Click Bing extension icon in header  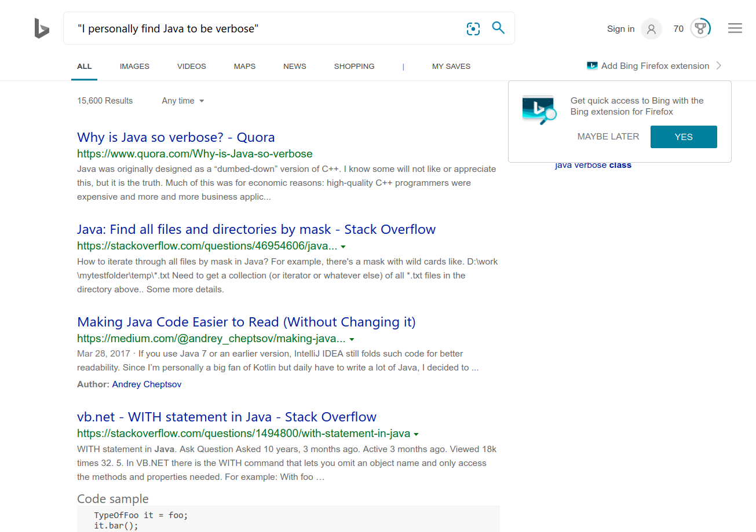click(x=592, y=66)
